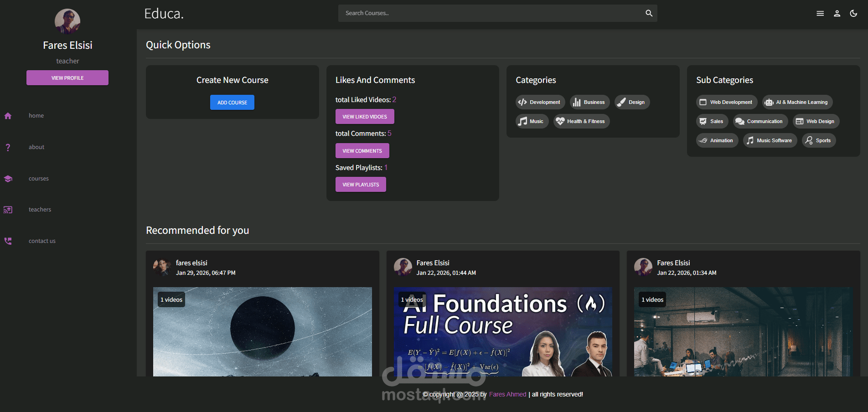Click avatar on 01:44 AM course card
This screenshot has width=868, height=412.
click(x=403, y=268)
